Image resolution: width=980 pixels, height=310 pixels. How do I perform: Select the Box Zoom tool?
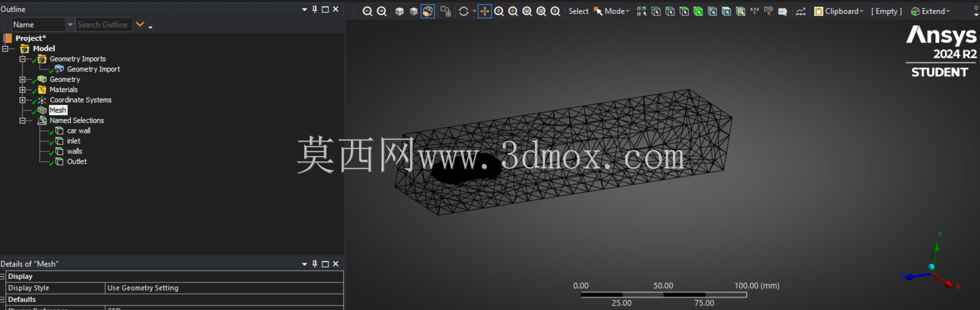[513, 12]
